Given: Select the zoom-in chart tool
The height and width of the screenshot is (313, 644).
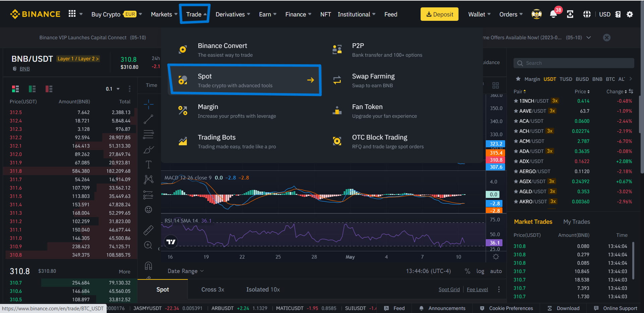Looking at the screenshot, I should pos(148,245).
